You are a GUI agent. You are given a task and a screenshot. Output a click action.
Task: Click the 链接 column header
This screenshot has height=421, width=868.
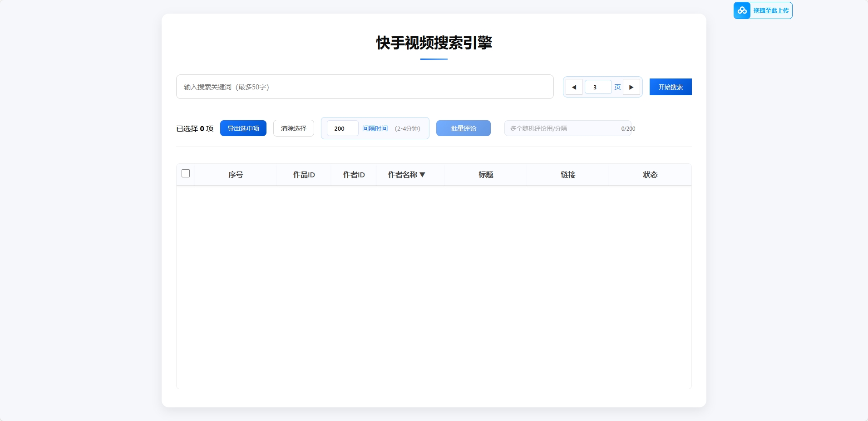click(x=568, y=175)
